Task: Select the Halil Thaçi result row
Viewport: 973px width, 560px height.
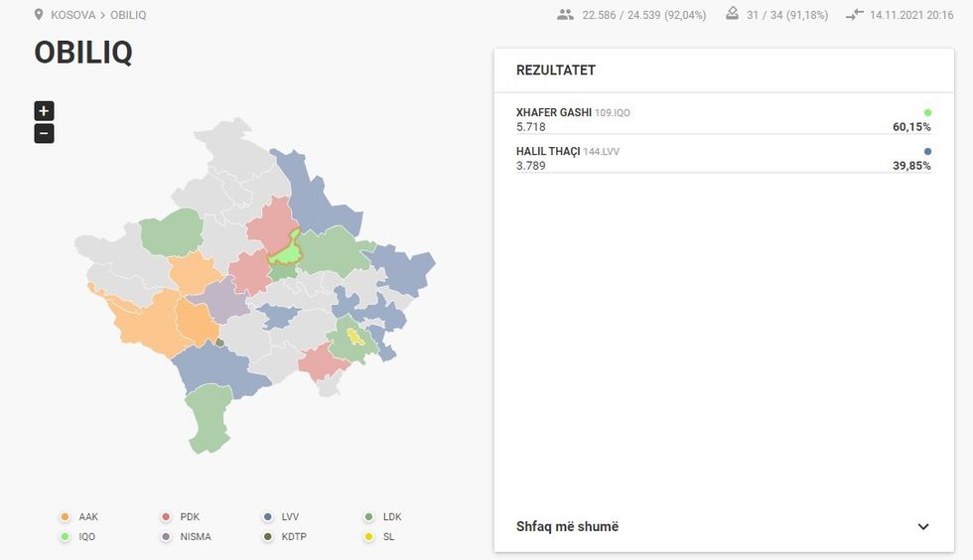Action: 723,158
